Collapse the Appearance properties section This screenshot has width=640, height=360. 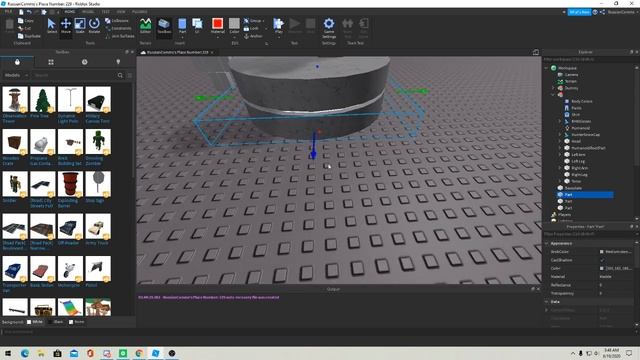pyautogui.click(x=547, y=243)
